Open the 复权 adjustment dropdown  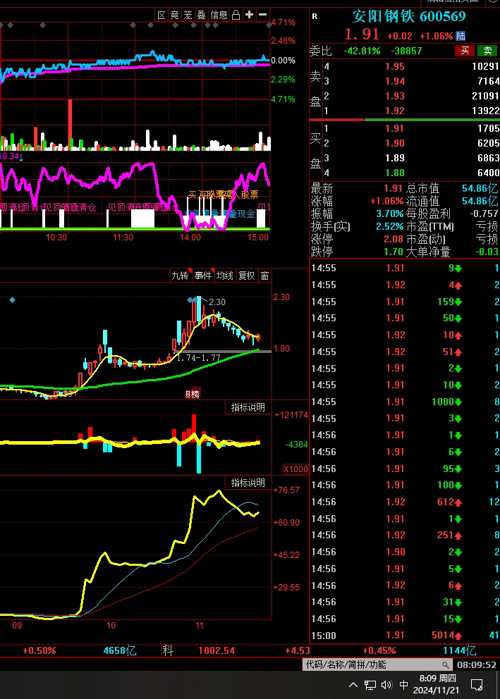click(246, 276)
